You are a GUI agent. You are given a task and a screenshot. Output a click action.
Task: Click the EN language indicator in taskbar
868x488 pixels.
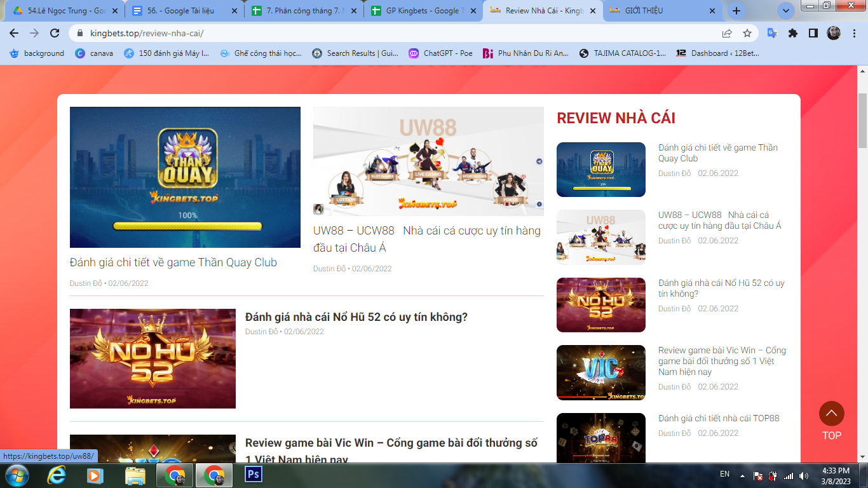pyautogui.click(x=724, y=474)
